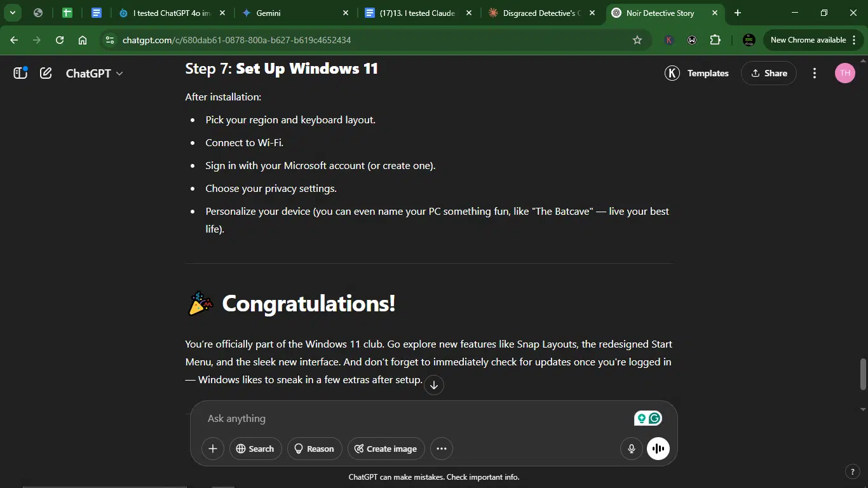
Task: Click 'Sign in with your Microsoft account' bullet
Action: pos(320,165)
